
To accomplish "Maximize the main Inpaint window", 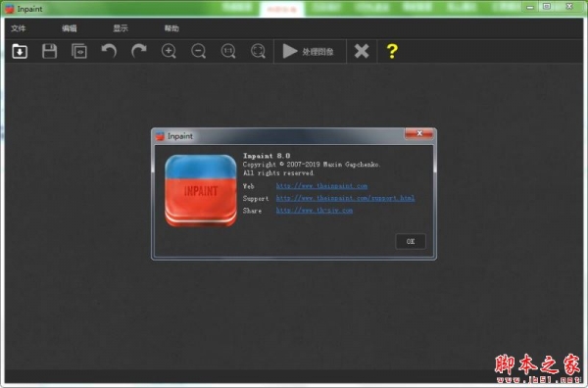I will point(547,7).
